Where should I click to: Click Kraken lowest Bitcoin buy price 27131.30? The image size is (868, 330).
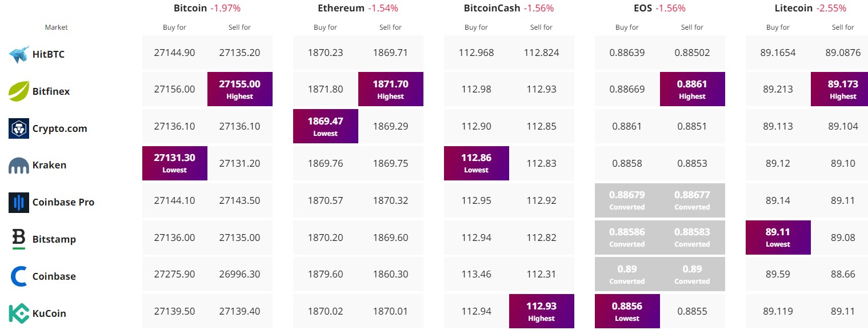(175, 163)
